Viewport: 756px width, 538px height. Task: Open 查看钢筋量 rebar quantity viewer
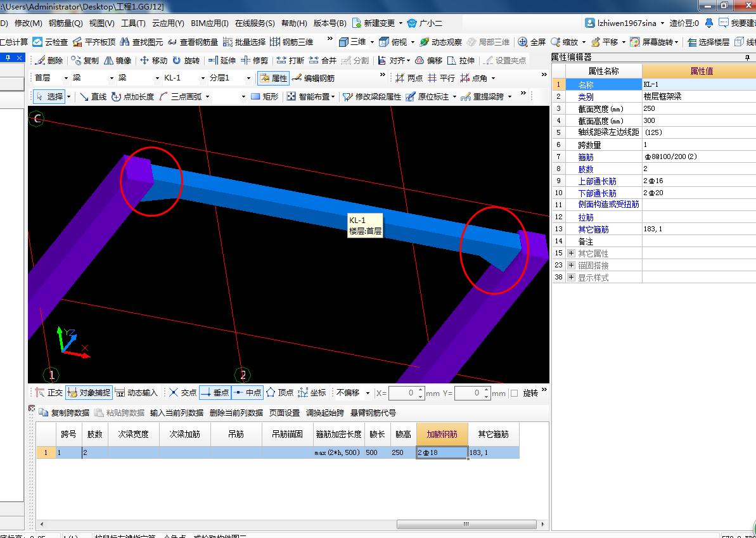point(193,42)
